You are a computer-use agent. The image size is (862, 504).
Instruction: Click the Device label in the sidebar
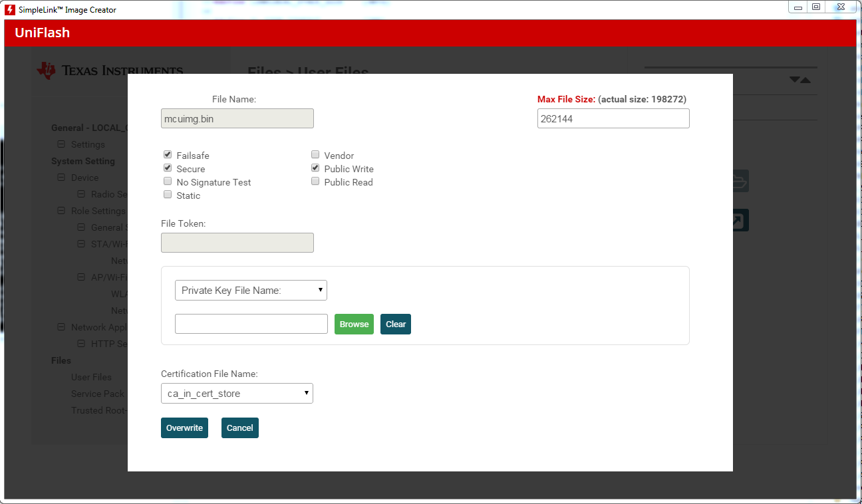[x=84, y=178]
